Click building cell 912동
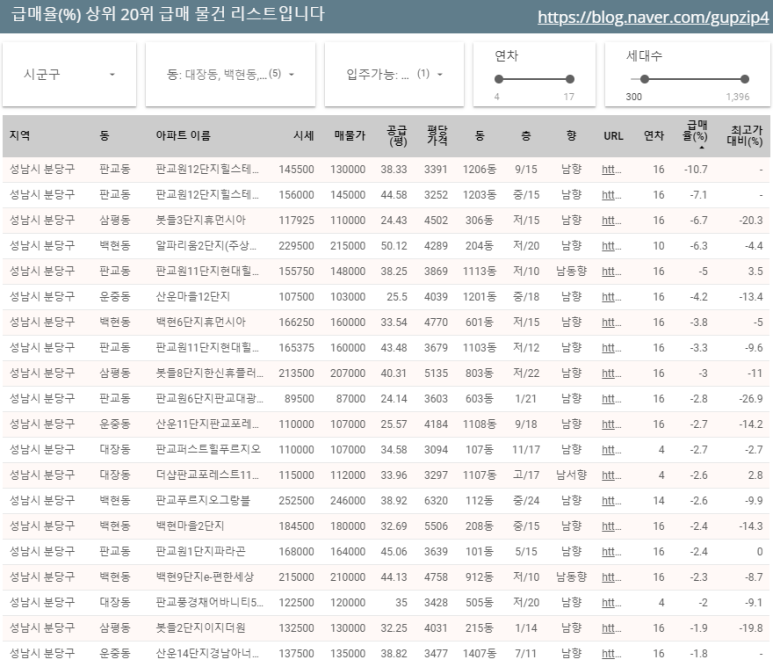 [x=479, y=577]
